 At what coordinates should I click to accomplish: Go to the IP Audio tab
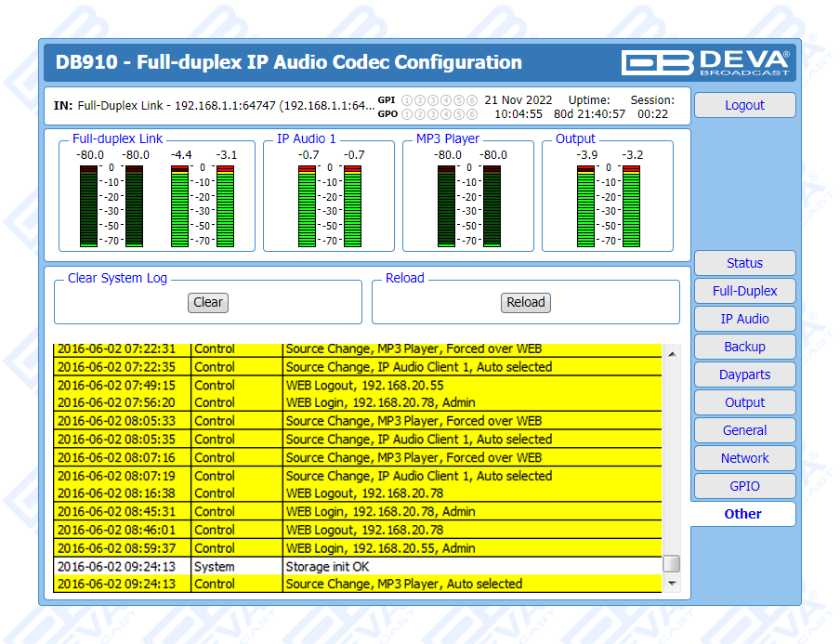click(744, 319)
